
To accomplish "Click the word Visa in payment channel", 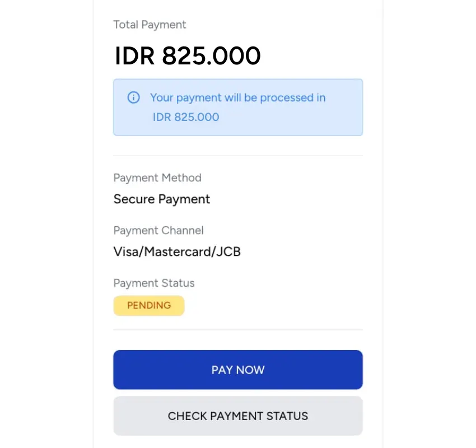I will 126,251.
